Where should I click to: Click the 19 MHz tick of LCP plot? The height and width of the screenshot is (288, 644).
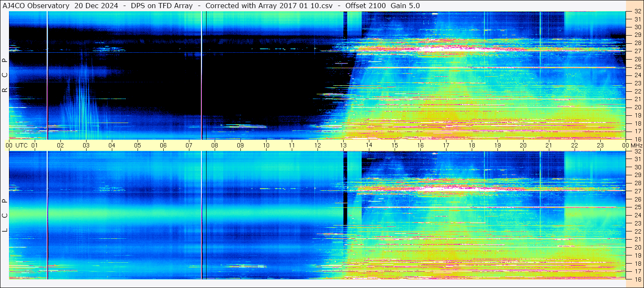[x=637, y=255]
